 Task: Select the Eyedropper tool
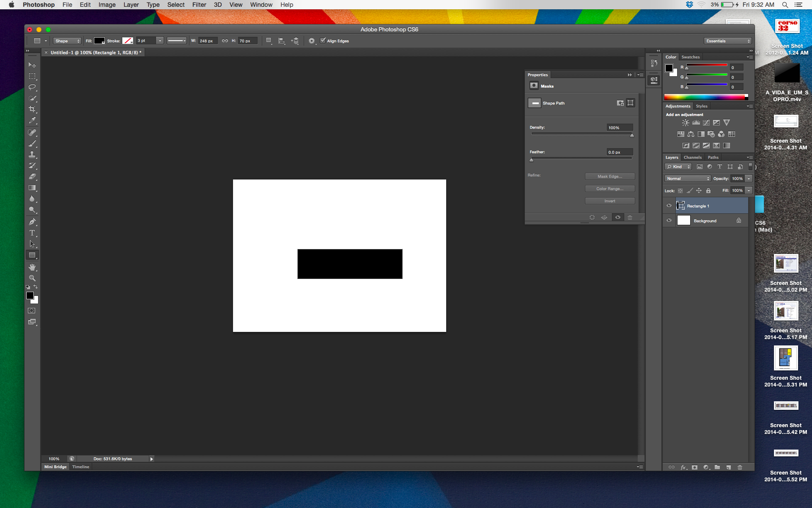pyautogui.click(x=32, y=120)
